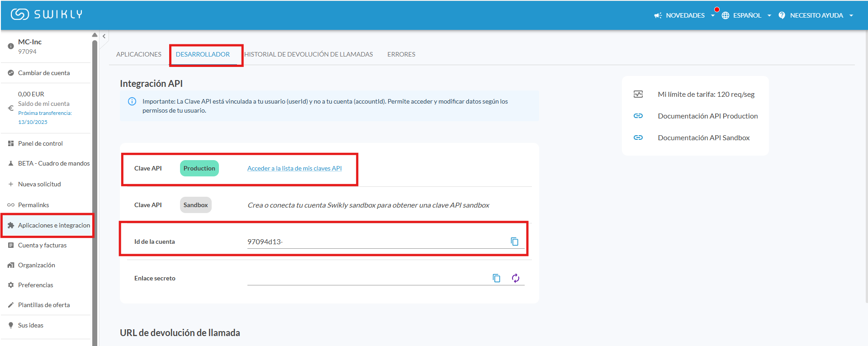The height and width of the screenshot is (346, 868).
Task: Click the euro balance icon
Action: 11,108
